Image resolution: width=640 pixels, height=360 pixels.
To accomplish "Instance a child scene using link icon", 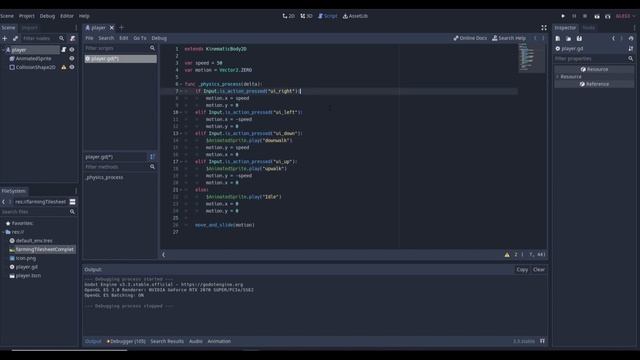I will (15, 38).
